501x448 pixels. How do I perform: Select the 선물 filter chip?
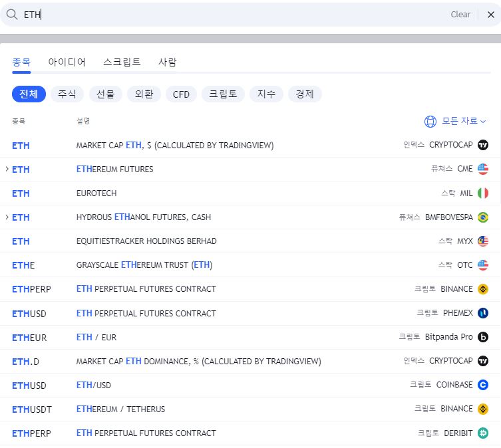click(105, 94)
